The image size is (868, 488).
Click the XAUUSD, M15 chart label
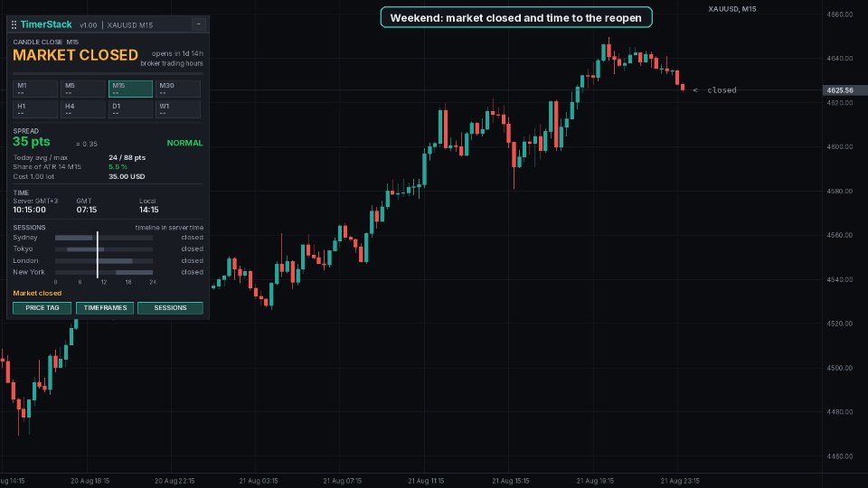(x=732, y=9)
